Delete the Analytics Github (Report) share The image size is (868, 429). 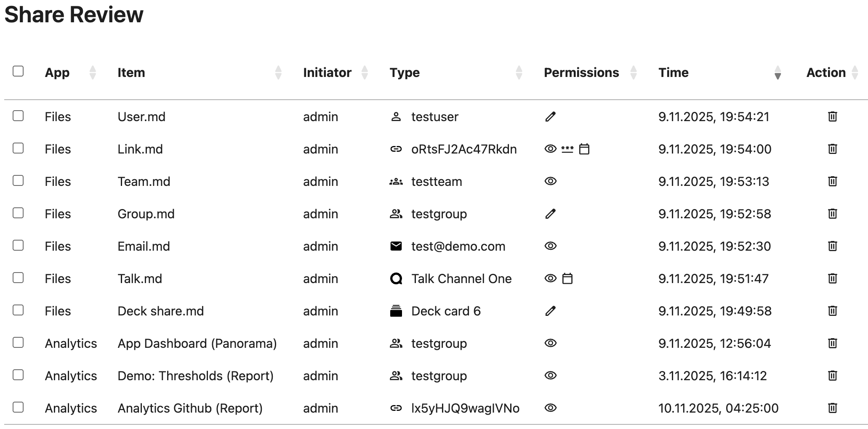832,408
